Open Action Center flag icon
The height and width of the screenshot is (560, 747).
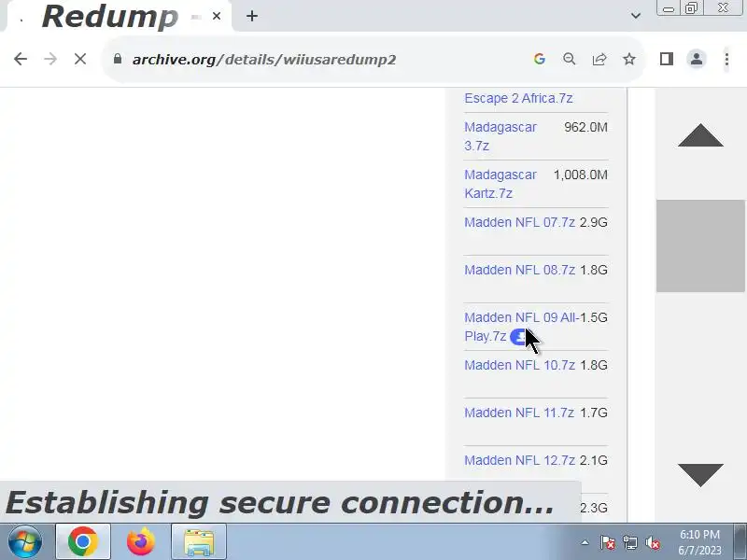point(608,542)
